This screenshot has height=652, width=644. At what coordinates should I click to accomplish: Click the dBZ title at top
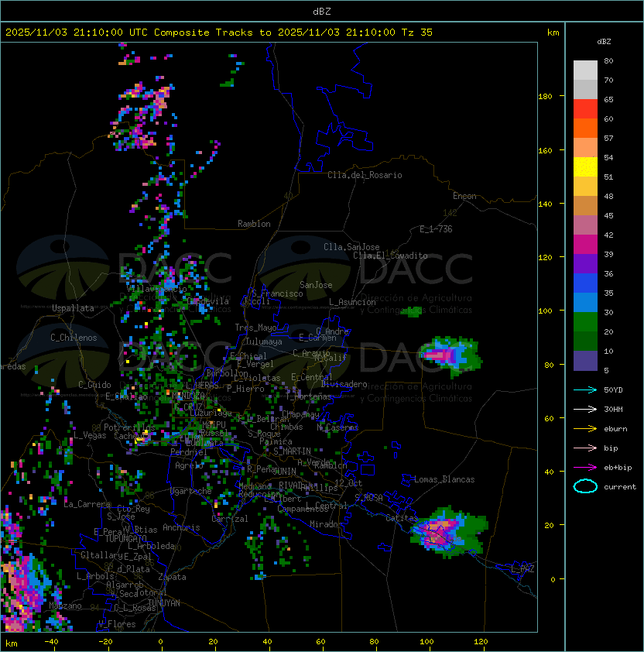(x=322, y=11)
